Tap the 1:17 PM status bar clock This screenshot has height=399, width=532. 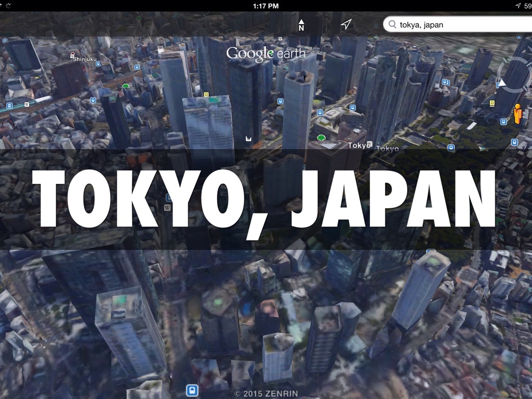click(x=266, y=6)
